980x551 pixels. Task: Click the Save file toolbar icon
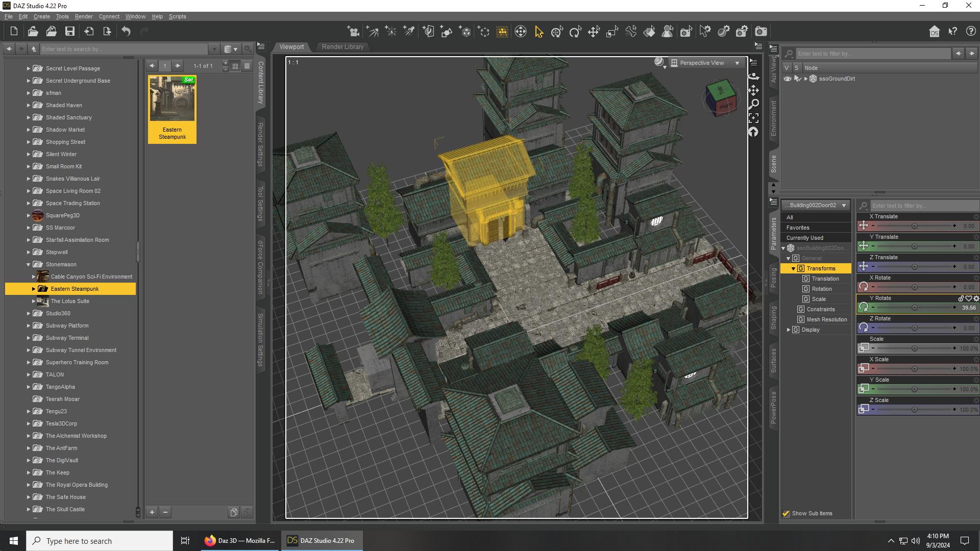tap(70, 32)
